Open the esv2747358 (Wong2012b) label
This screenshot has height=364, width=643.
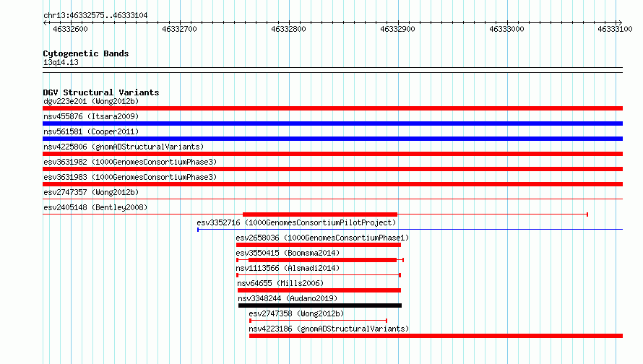click(x=296, y=313)
